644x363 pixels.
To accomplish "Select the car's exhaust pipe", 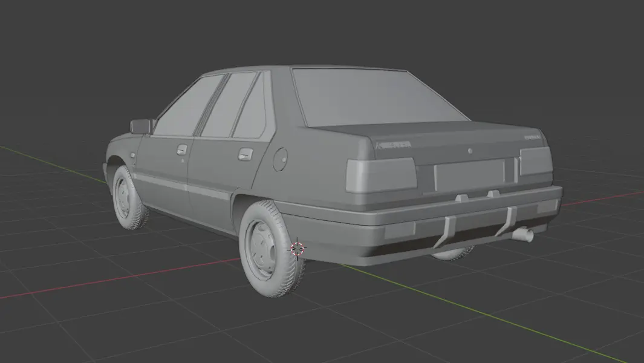I will (x=523, y=235).
